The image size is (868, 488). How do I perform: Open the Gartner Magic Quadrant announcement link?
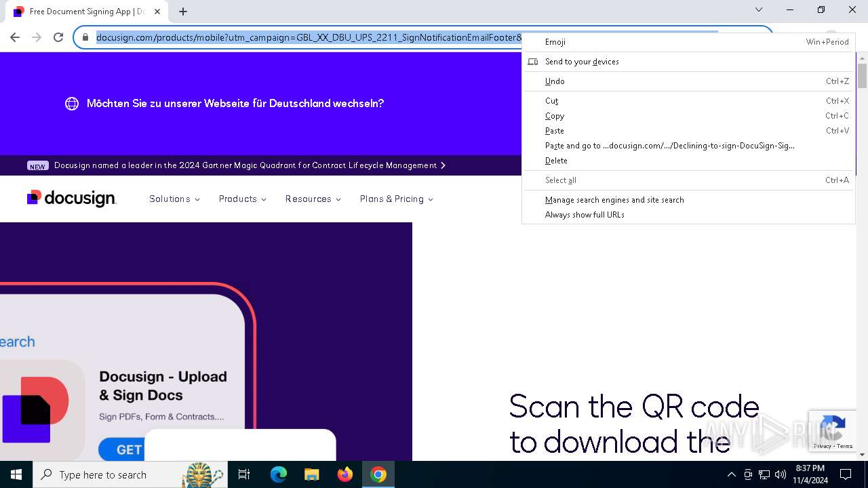point(250,165)
